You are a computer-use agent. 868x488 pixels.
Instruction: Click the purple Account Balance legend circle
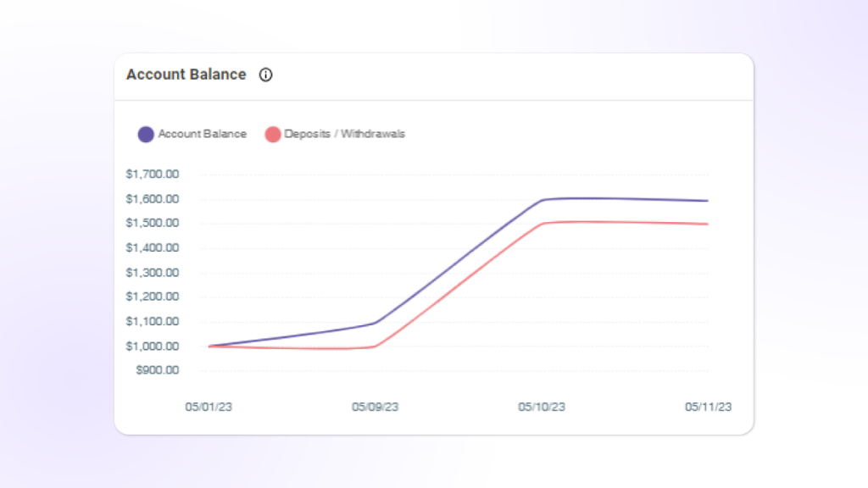coord(146,134)
